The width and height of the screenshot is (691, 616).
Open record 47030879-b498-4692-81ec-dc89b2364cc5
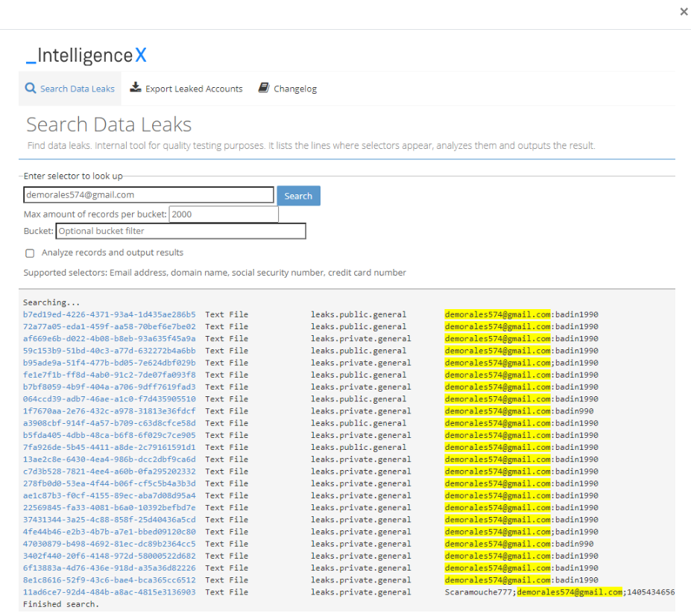(110, 544)
